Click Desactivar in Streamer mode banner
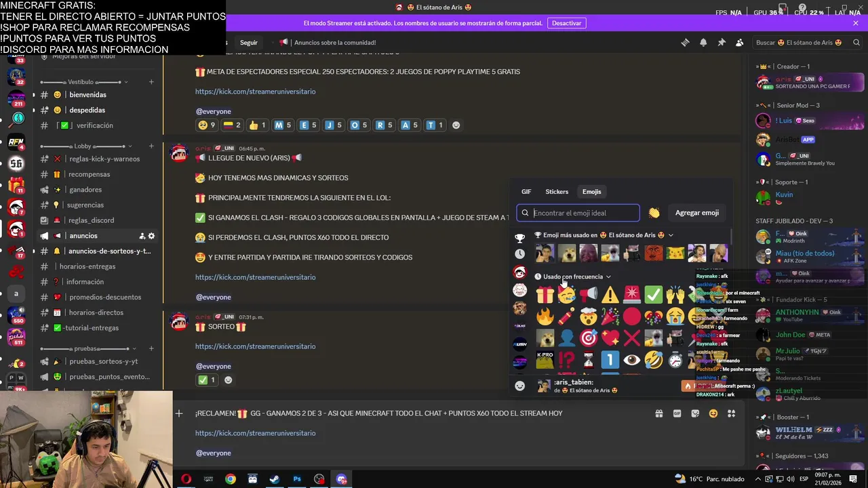 [566, 23]
